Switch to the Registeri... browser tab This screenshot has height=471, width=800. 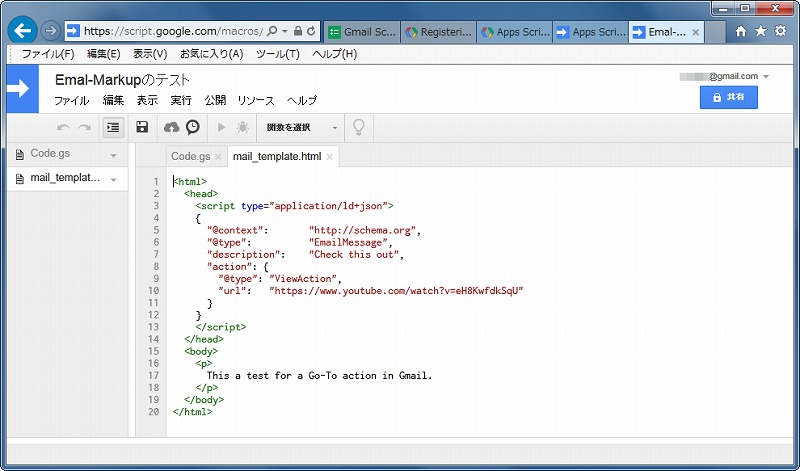coord(439,32)
